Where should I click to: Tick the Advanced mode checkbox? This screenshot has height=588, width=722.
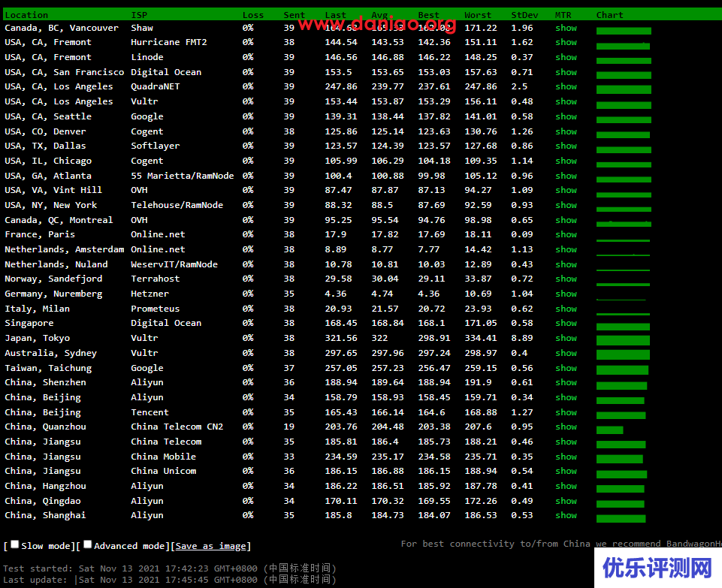[87, 544]
